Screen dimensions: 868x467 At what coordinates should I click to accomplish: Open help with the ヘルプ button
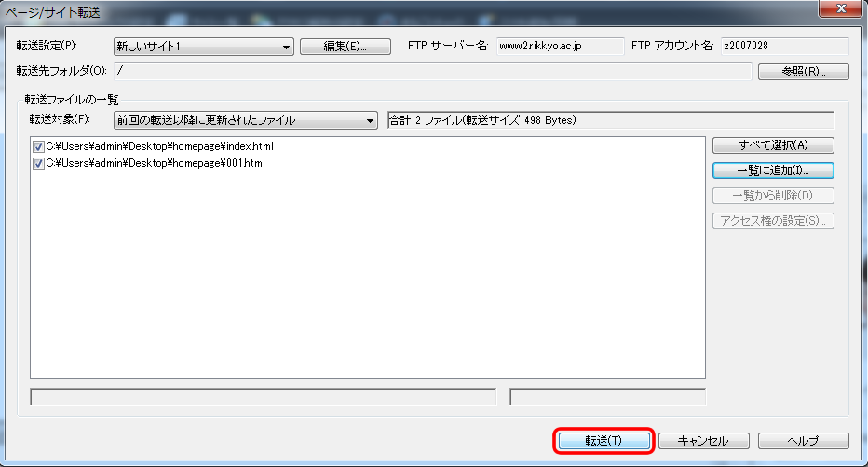pos(803,440)
